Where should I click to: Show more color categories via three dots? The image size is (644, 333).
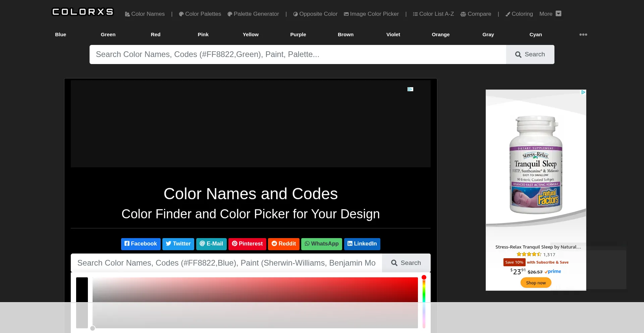(x=583, y=35)
